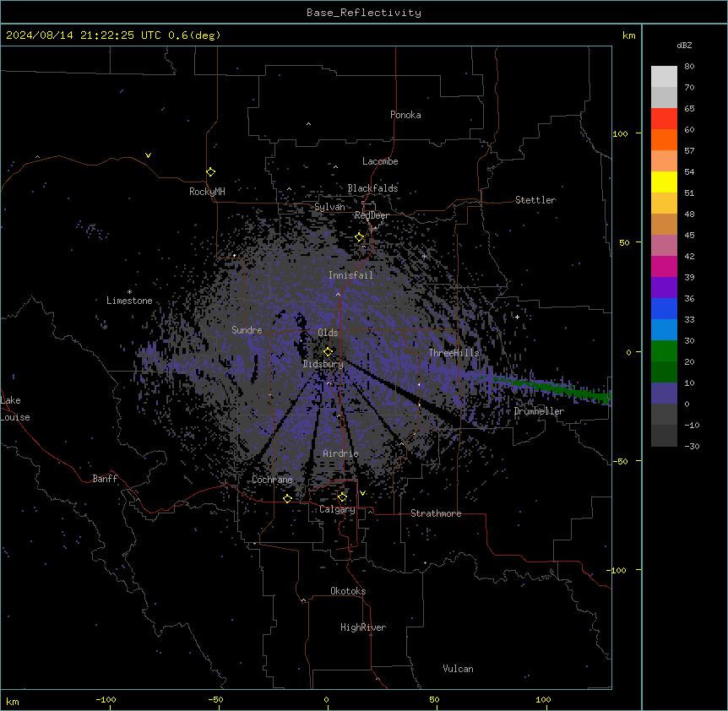Click the Lake Louise label

(15, 409)
